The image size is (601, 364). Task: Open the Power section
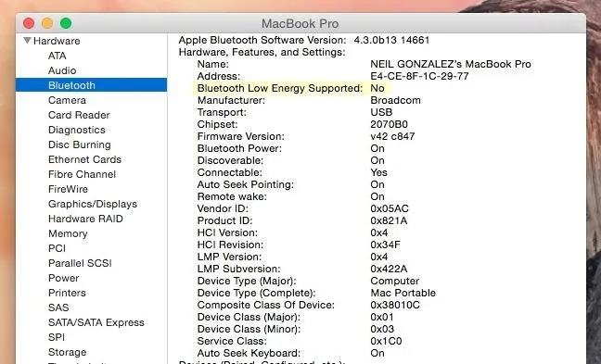tap(64, 278)
